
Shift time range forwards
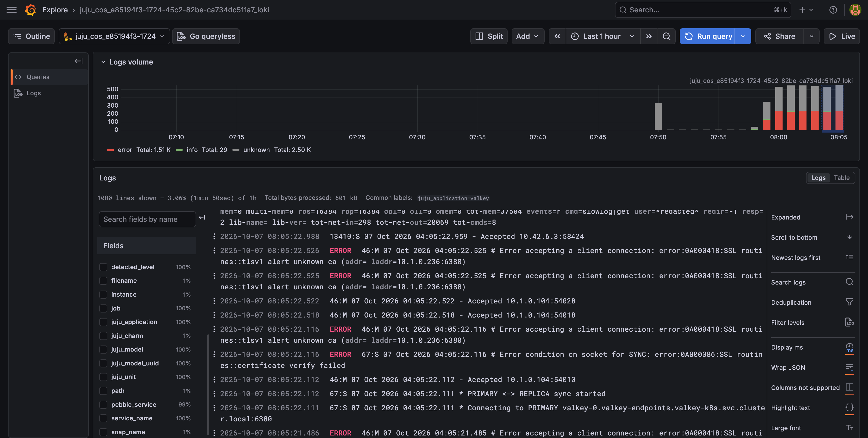pos(649,36)
